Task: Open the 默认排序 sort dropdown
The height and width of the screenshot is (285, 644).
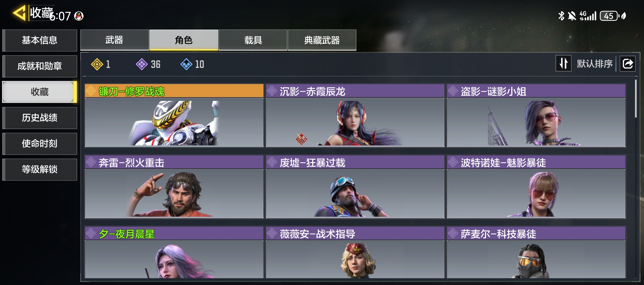Action: pyautogui.click(x=594, y=64)
